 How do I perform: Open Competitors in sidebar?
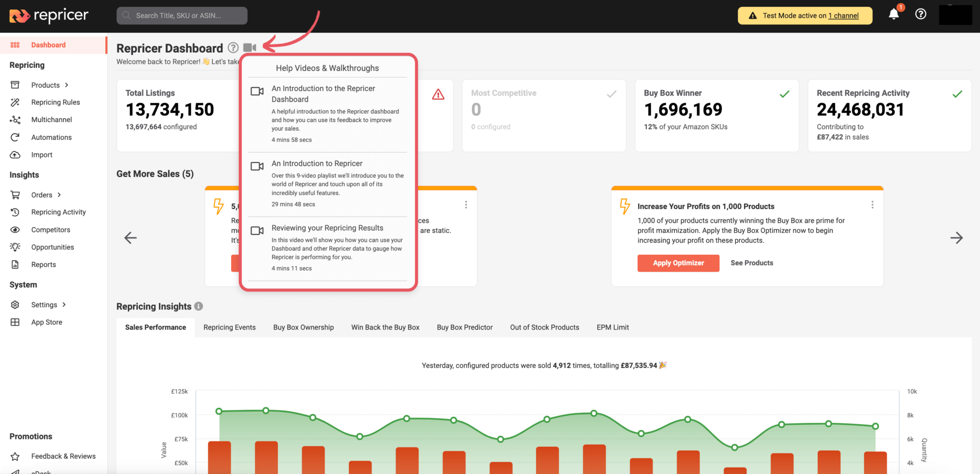click(x=51, y=230)
